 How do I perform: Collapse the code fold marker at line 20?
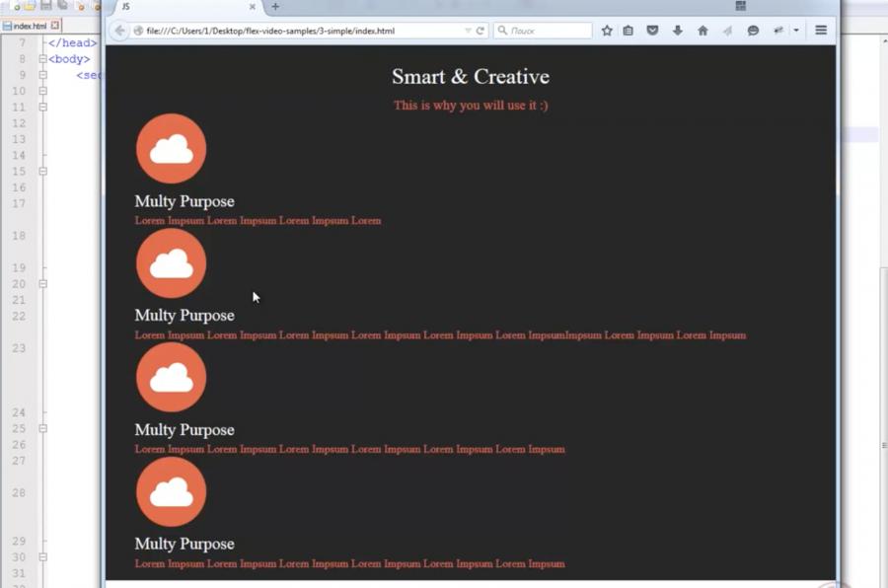pos(42,284)
